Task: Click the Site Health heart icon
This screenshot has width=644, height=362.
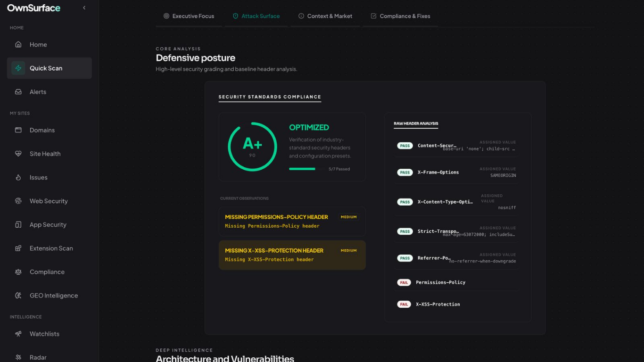Action: 18,154
